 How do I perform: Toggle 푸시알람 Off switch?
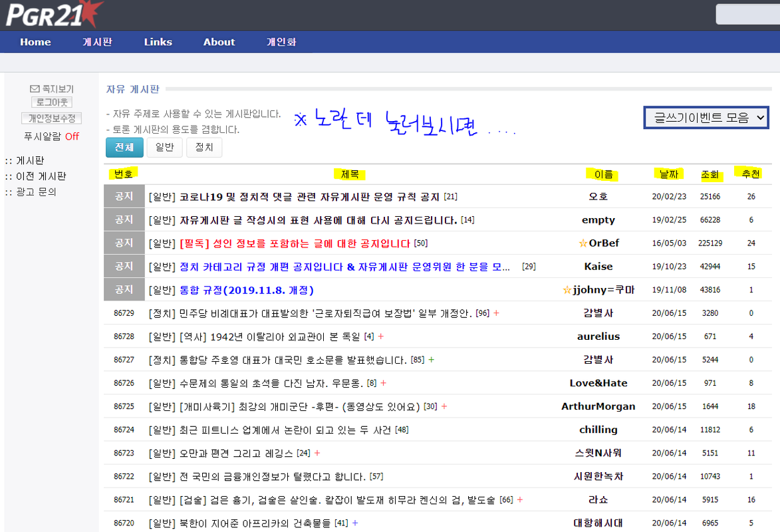72,136
